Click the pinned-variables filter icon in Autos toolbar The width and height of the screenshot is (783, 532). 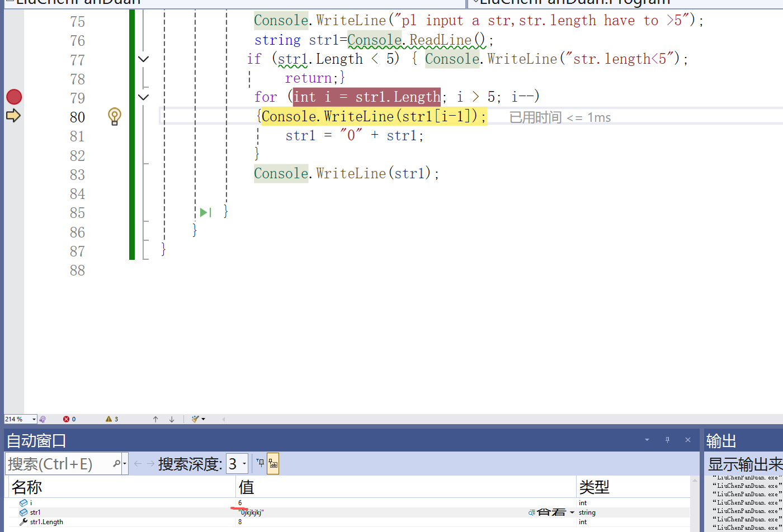point(260,463)
